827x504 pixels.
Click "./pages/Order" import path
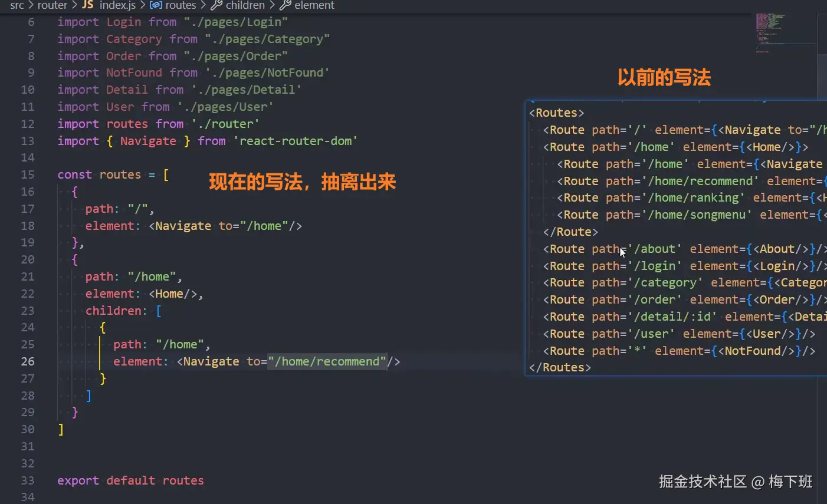click(236, 56)
